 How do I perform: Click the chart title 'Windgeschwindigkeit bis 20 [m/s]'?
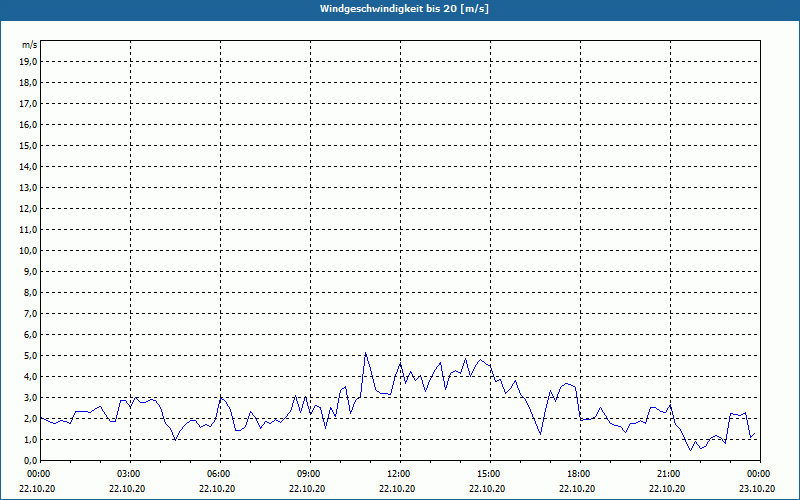pyautogui.click(x=404, y=9)
